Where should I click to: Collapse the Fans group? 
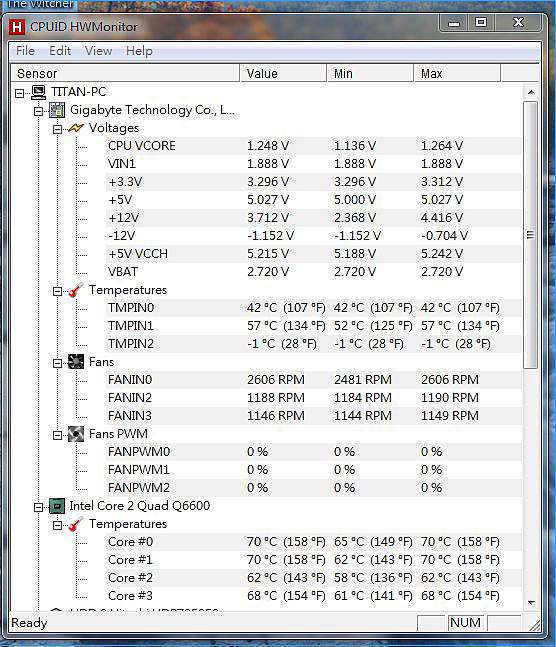tap(57, 363)
